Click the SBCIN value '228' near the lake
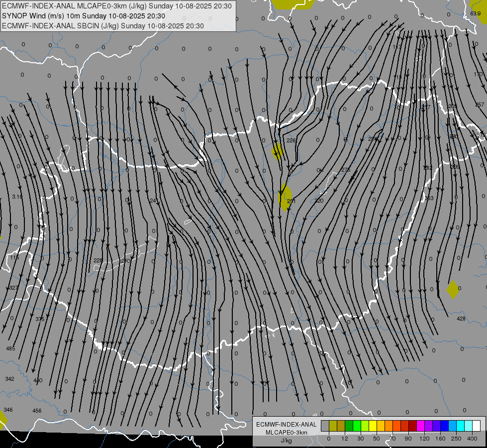 98,260
